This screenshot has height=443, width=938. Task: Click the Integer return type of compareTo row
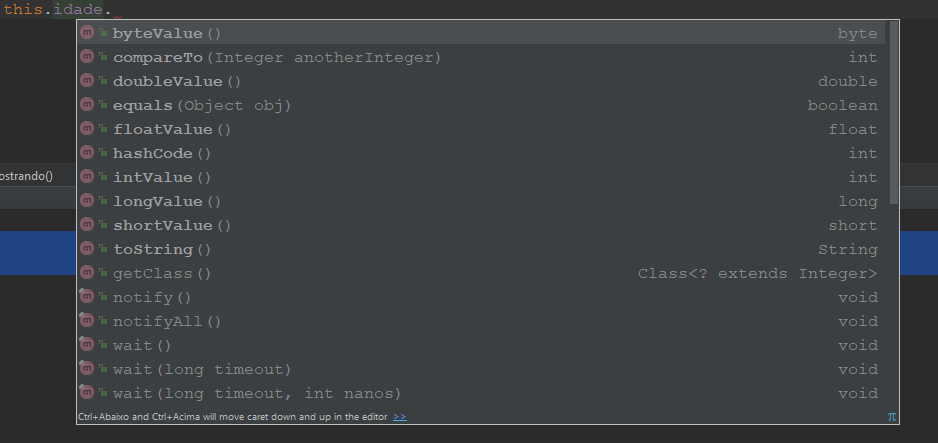863,57
